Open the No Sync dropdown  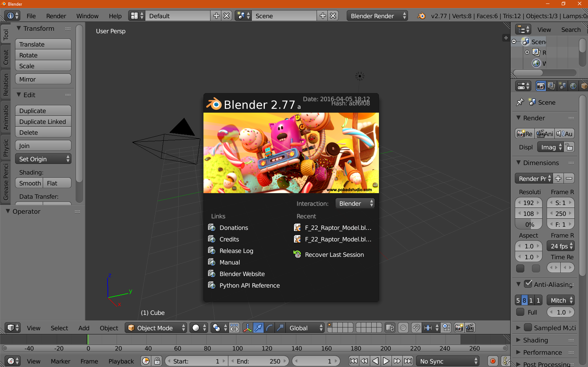pyautogui.click(x=448, y=361)
